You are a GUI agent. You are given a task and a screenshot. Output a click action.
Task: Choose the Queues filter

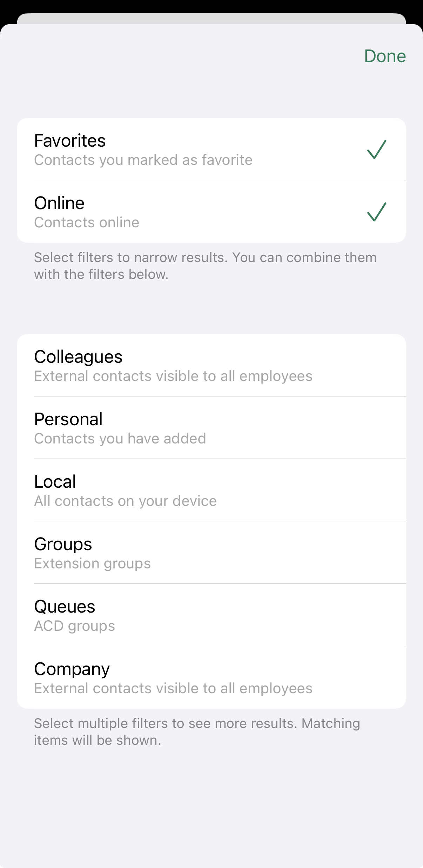coord(211,615)
